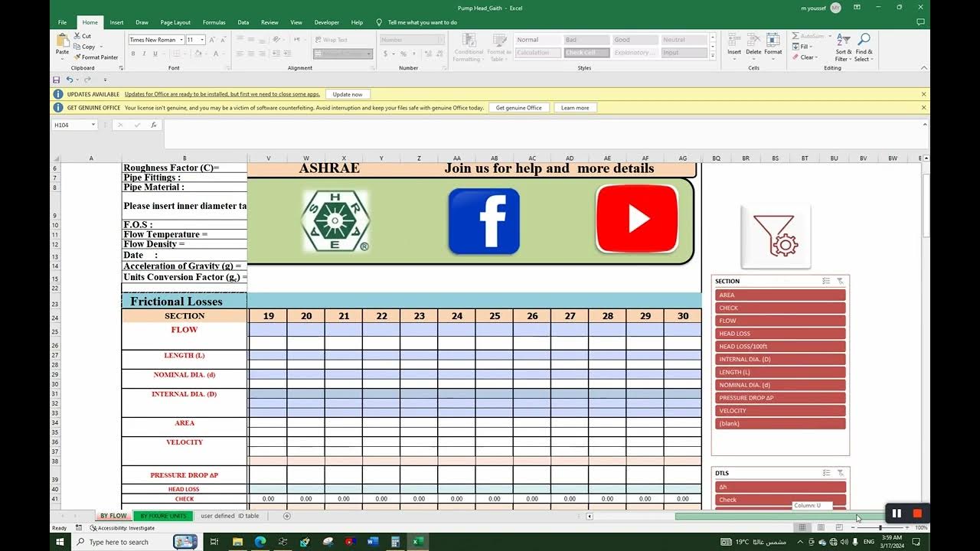Click the Windows Start button
The height and width of the screenshot is (551, 980).
click(x=60, y=542)
